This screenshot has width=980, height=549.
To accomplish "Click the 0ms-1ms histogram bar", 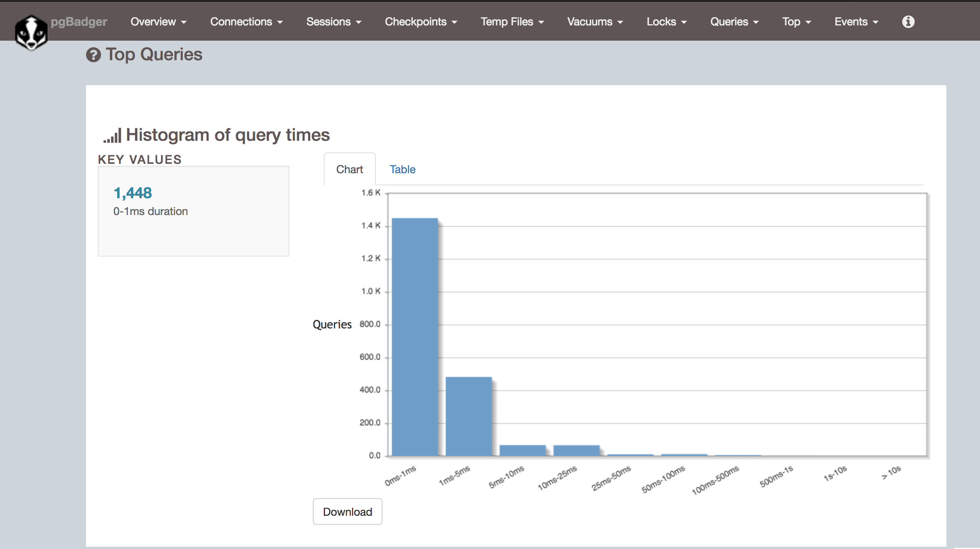I will click(x=415, y=337).
